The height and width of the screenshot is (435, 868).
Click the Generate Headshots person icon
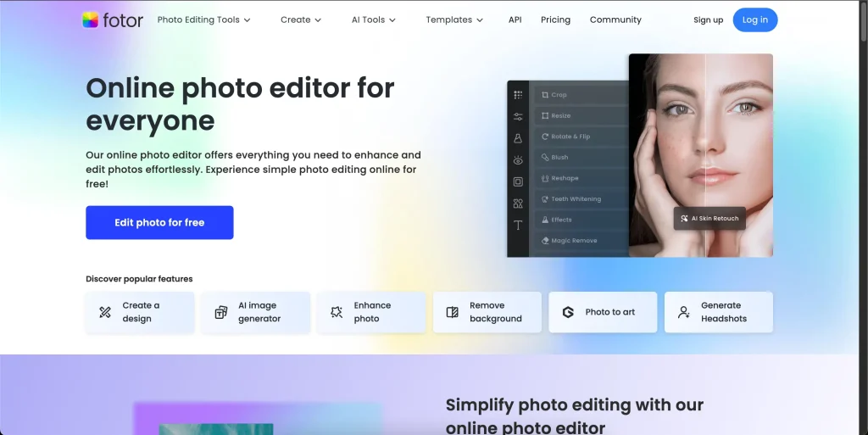(684, 312)
